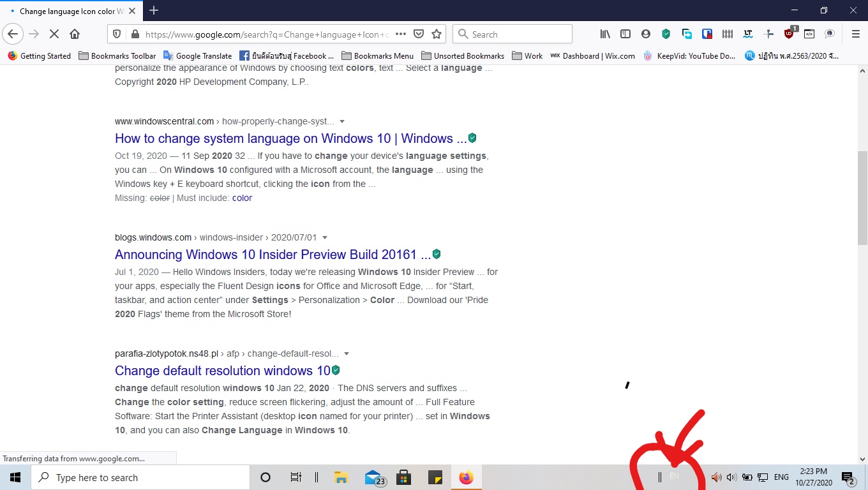
Task: Open Unsorted Bookmarks folder
Action: [x=463, y=56]
